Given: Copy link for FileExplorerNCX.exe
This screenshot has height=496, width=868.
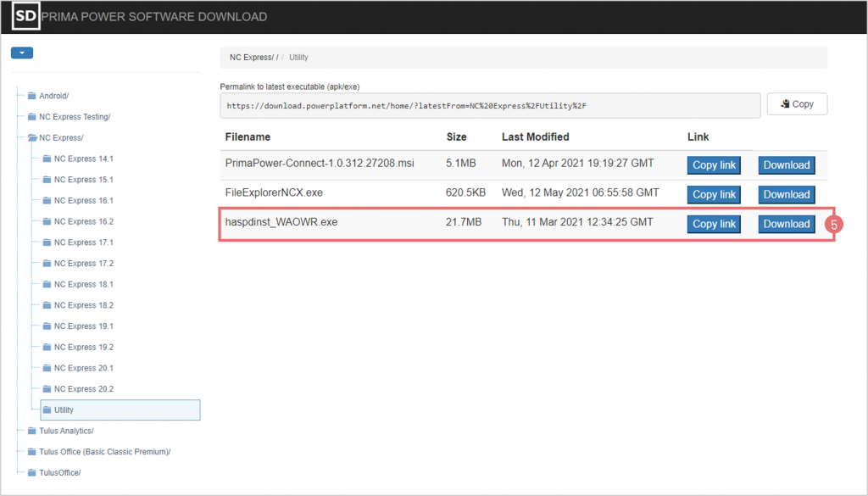Looking at the screenshot, I should pos(714,194).
